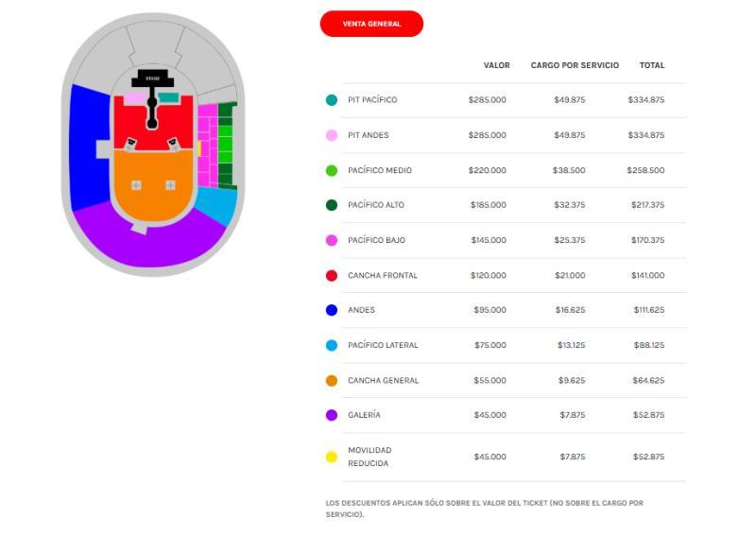Select the cyan Pacífico Lateral map section
Screen dimensions: 756x535
coord(219,203)
